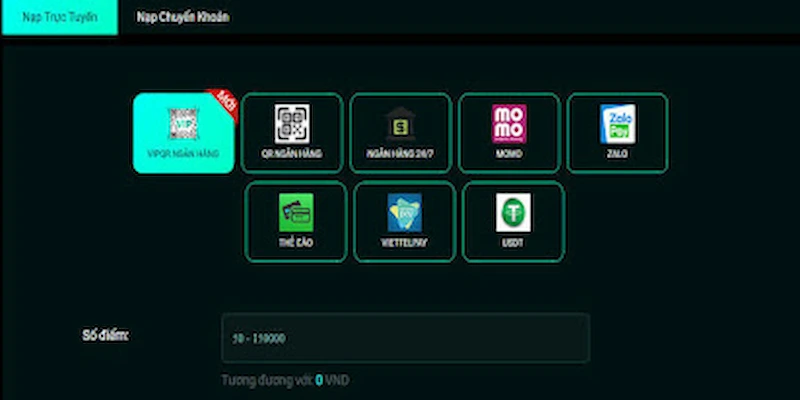Click the Tương đương với 0 VND text
The height and width of the screenshot is (400, 800).
tap(285, 380)
